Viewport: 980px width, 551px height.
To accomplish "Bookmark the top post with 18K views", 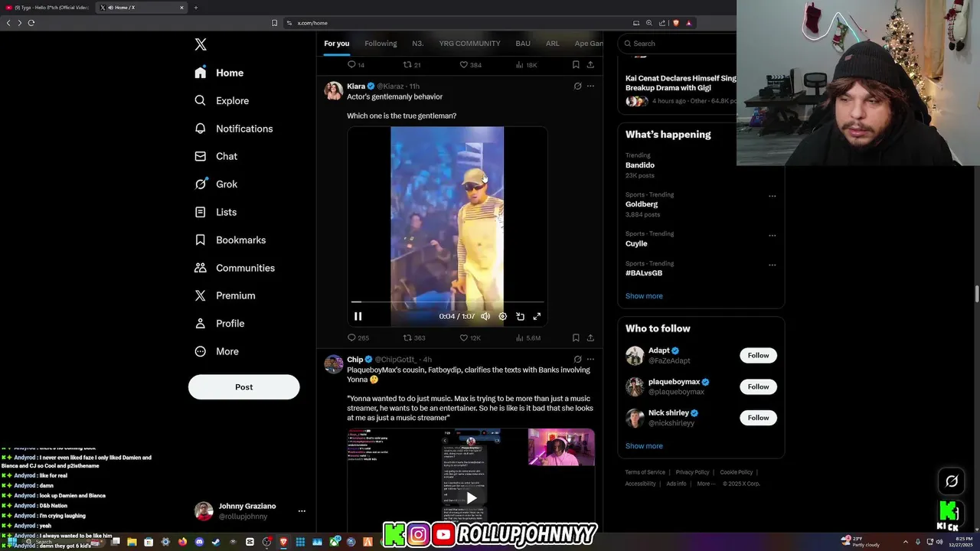I will [576, 65].
